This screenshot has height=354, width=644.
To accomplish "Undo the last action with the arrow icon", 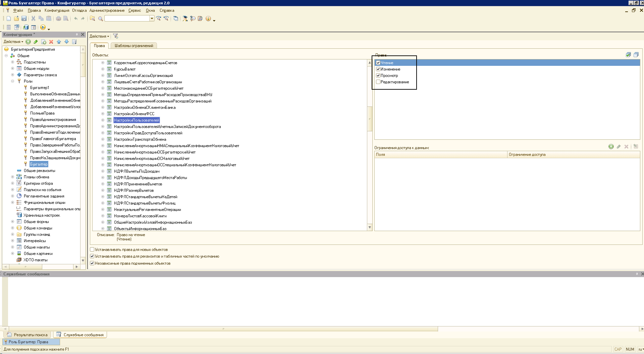I will (x=76, y=19).
